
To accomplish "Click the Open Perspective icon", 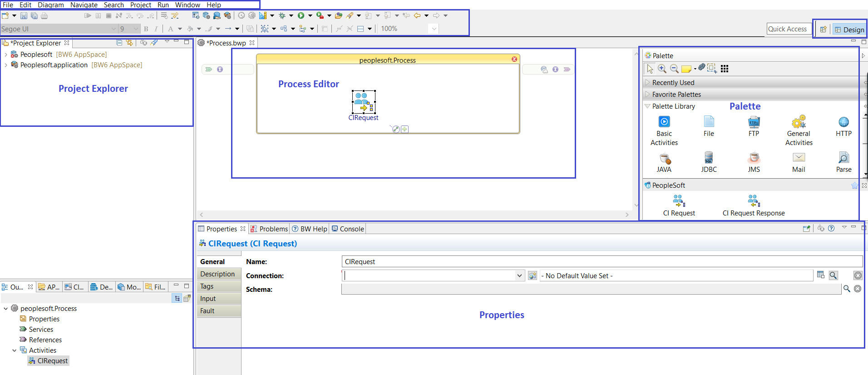I will coord(823,30).
